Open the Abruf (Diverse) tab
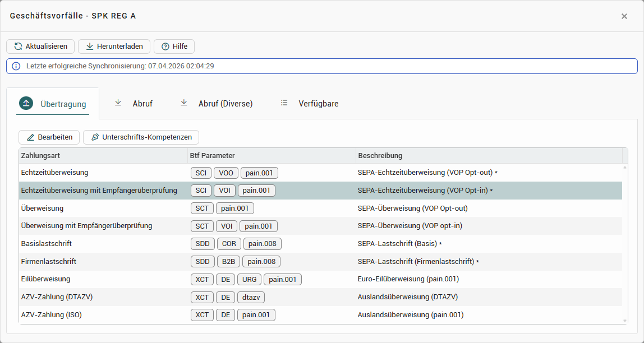Viewport: 644px width, 343px height. (225, 104)
